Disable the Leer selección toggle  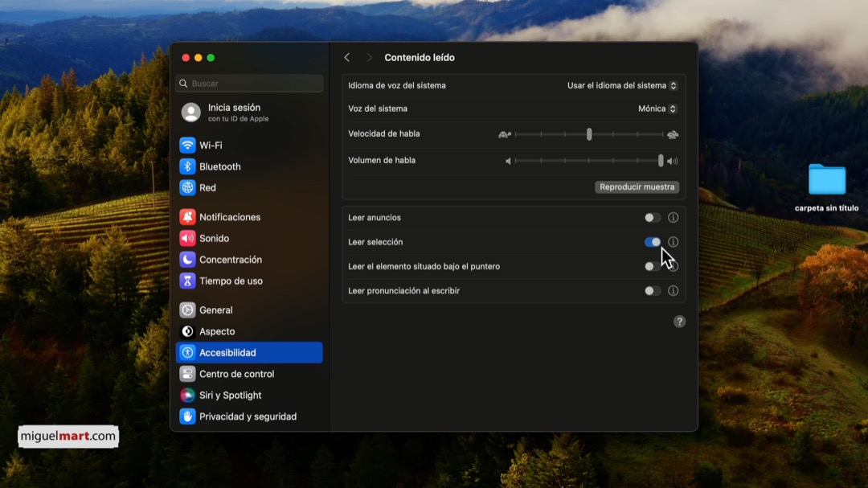click(651, 241)
